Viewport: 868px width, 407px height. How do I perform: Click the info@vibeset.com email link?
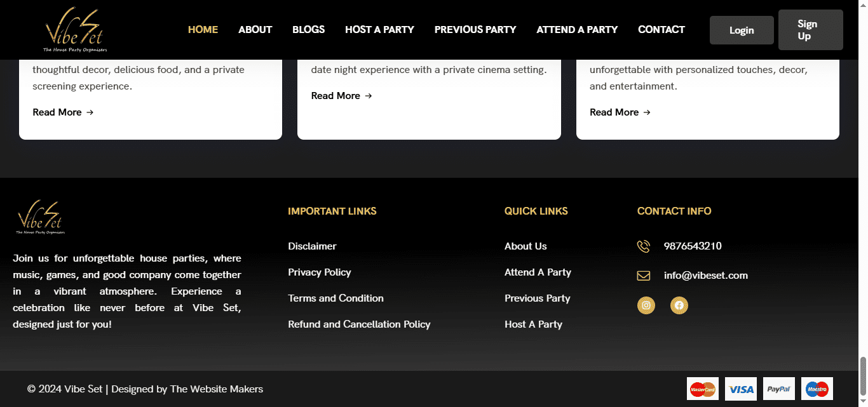coord(705,276)
